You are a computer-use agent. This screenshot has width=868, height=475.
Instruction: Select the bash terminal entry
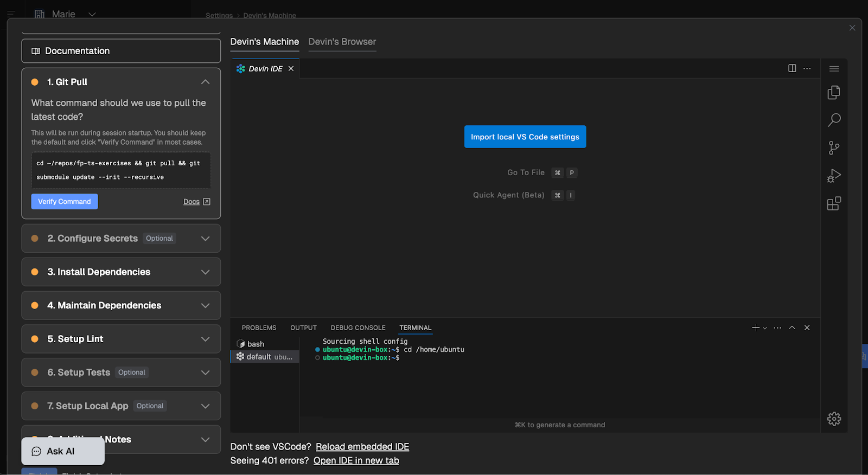[265, 344]
